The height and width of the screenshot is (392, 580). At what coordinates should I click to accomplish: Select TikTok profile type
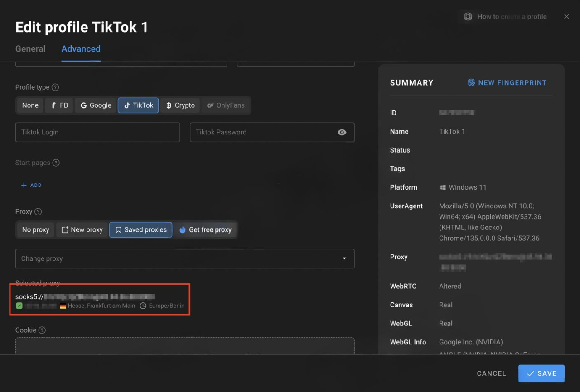click(138, 105)
